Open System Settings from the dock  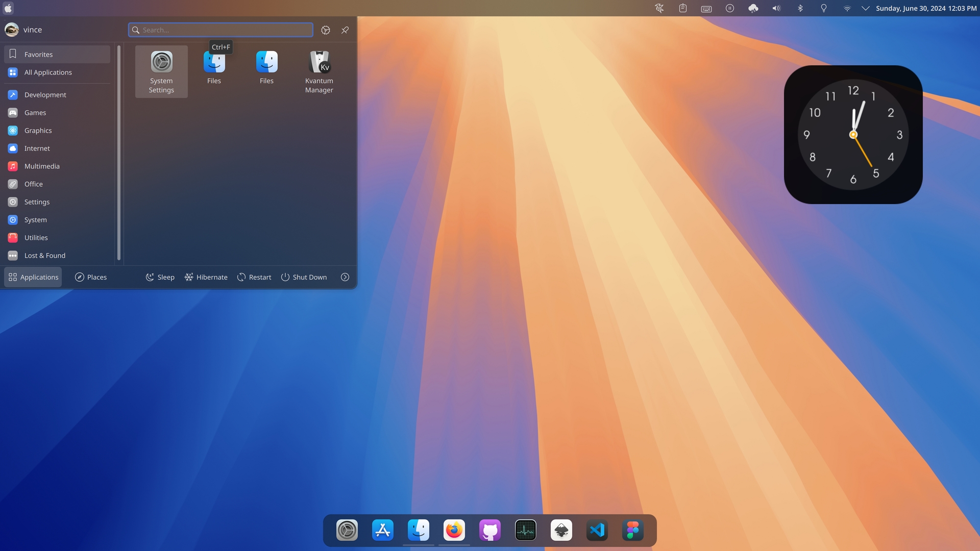pos(347,531)
